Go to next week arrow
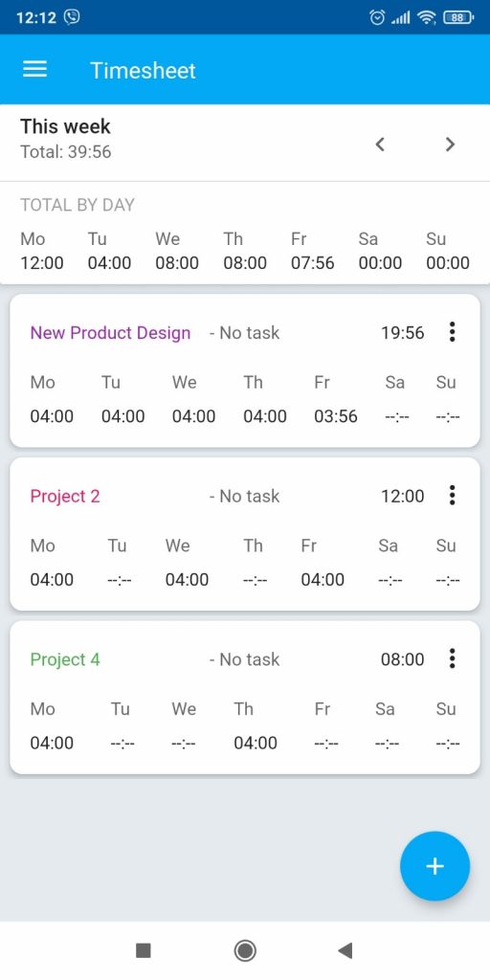 pyautogui.click(x=450, y=145)
